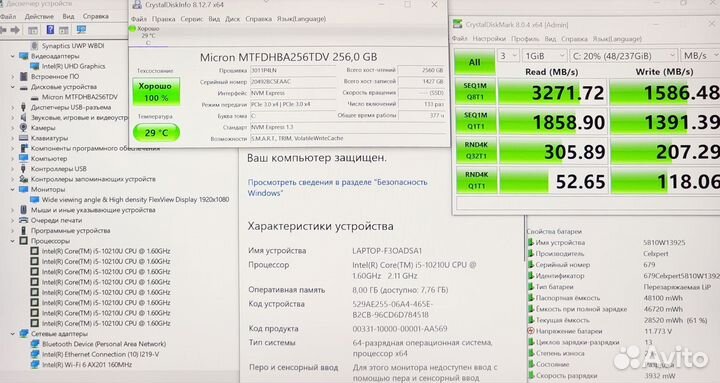Click the CrystalDiskMark title bar app icon
The height and width of the screenshot is (383, 720).
(457, 24)
